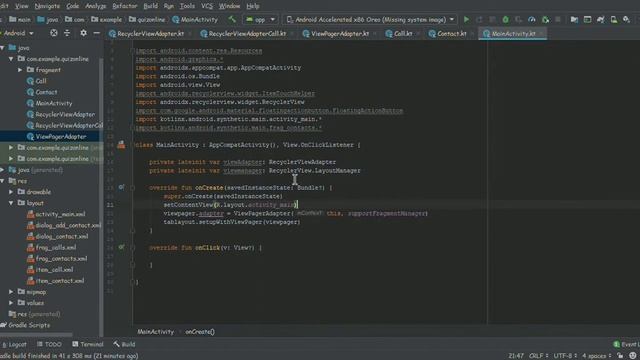Viewport: 640px width, 360px height.
Task: Click the scroll-from-source target icon in project panel
Action: (x=53, y=33)
